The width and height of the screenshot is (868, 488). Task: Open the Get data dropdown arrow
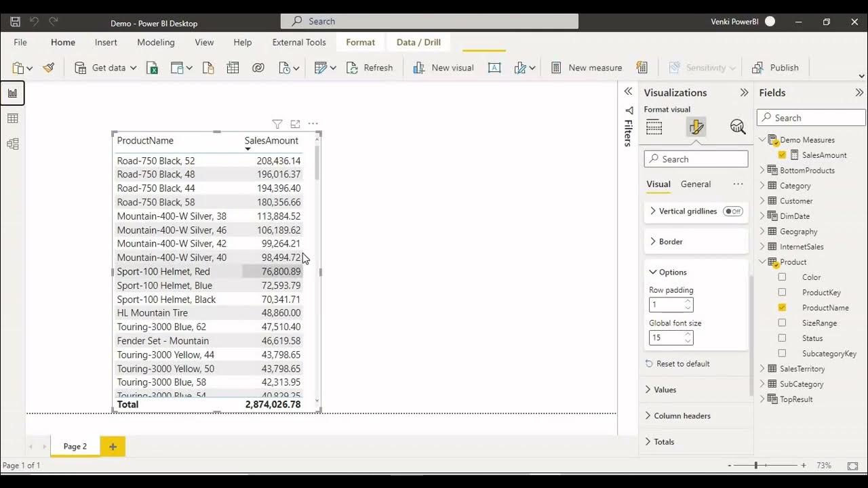(133, 68)
